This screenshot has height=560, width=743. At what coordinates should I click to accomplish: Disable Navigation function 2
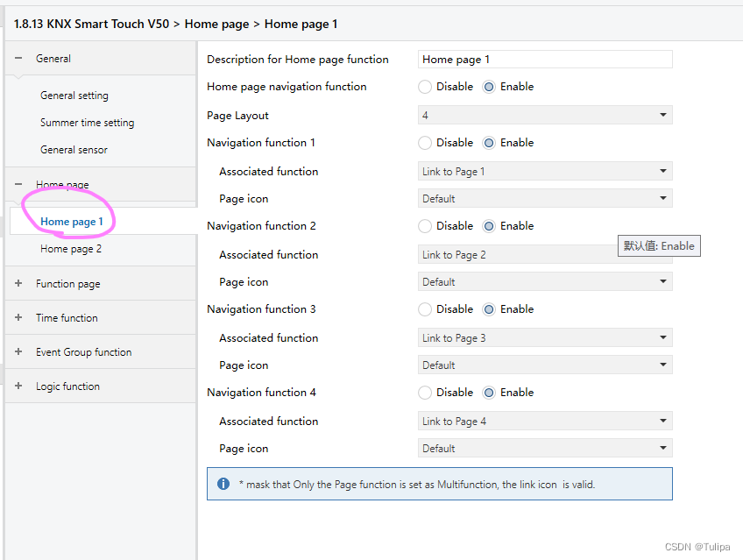pos(425,226)
